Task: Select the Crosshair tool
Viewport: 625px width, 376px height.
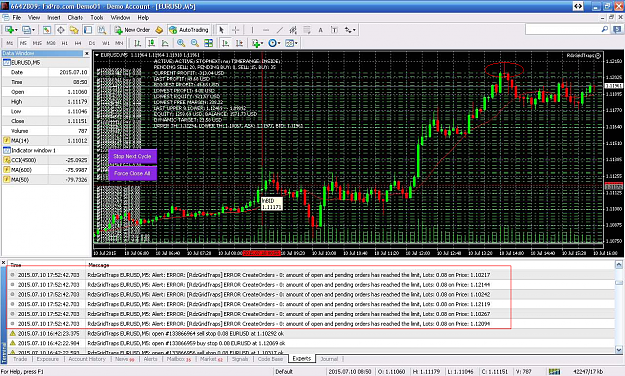Action: [x=236, y=30]
